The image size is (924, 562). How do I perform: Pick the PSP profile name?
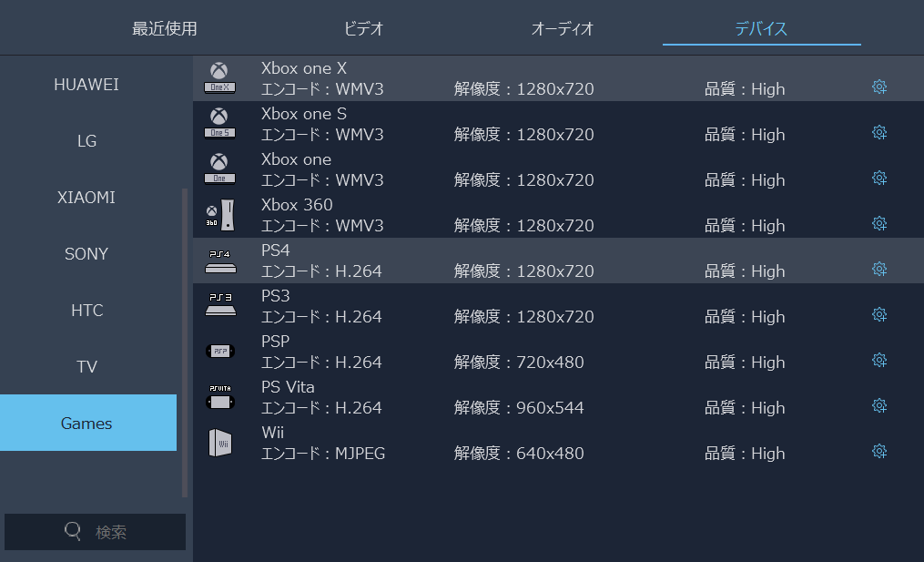[x=275, y=342]
